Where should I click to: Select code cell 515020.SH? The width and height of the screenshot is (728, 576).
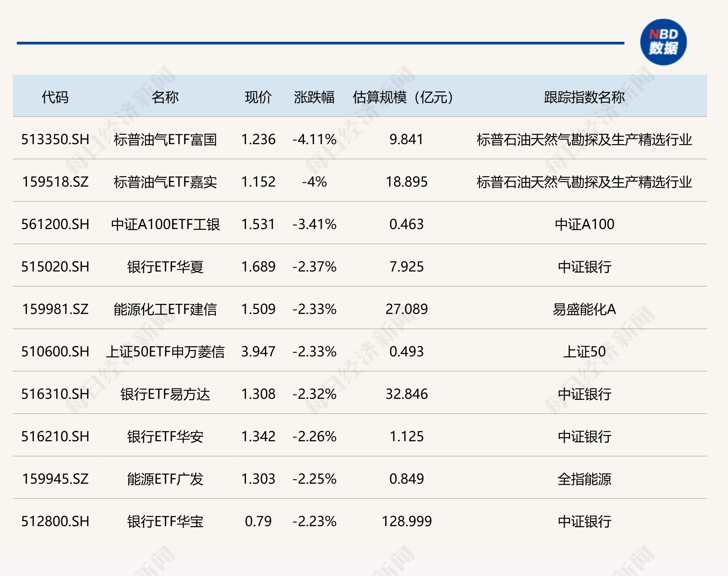55,267
